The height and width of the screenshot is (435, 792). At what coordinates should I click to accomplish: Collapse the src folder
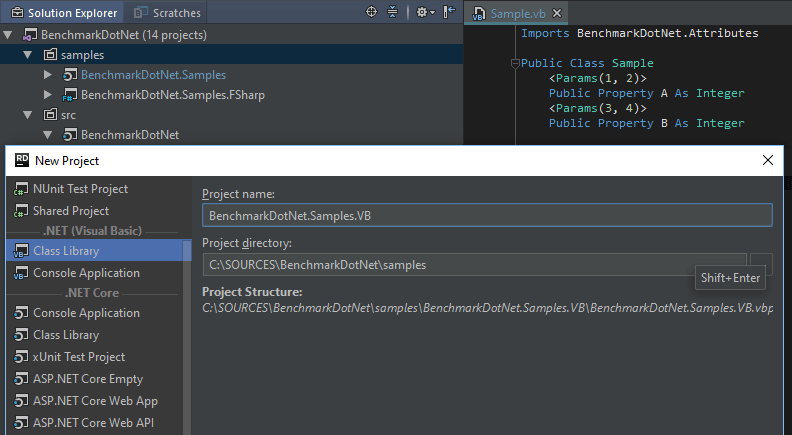point(28,115)
